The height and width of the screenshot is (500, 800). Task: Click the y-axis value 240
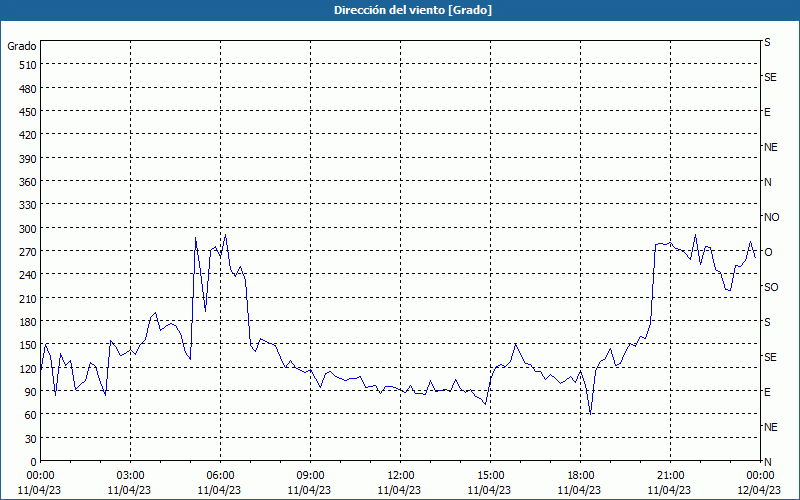pyautogui.click(x=28, y=275)
